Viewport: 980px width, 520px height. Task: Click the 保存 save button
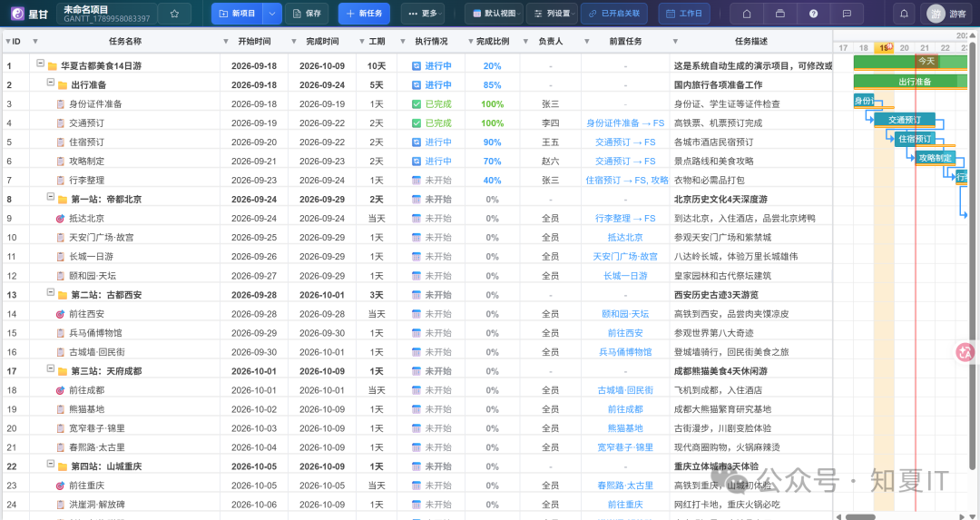click(x=307, y=13)
